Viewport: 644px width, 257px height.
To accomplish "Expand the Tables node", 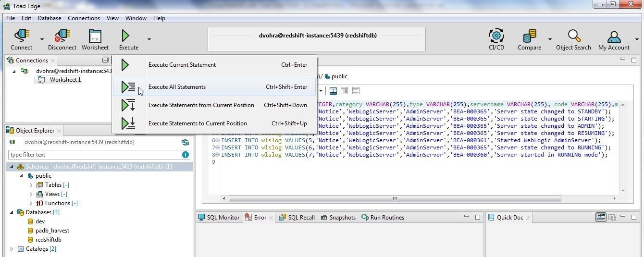I will (x=31, y=185).
